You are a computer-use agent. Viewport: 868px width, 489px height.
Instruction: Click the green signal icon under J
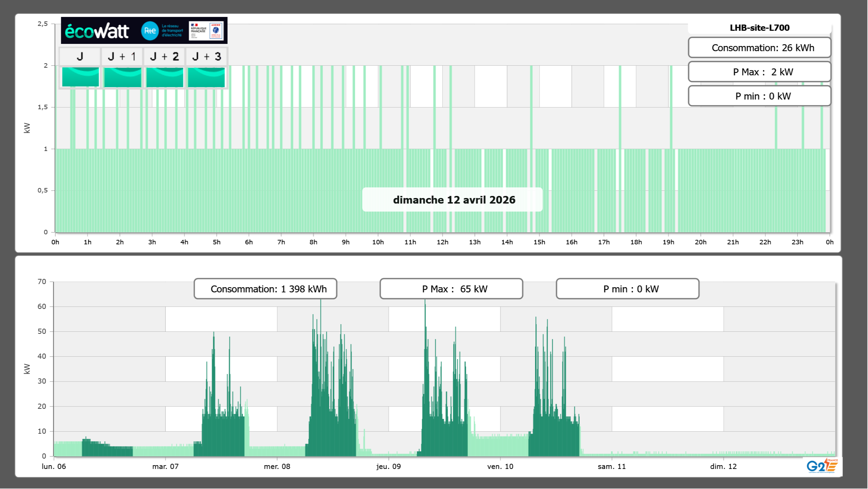click(80, 77)
